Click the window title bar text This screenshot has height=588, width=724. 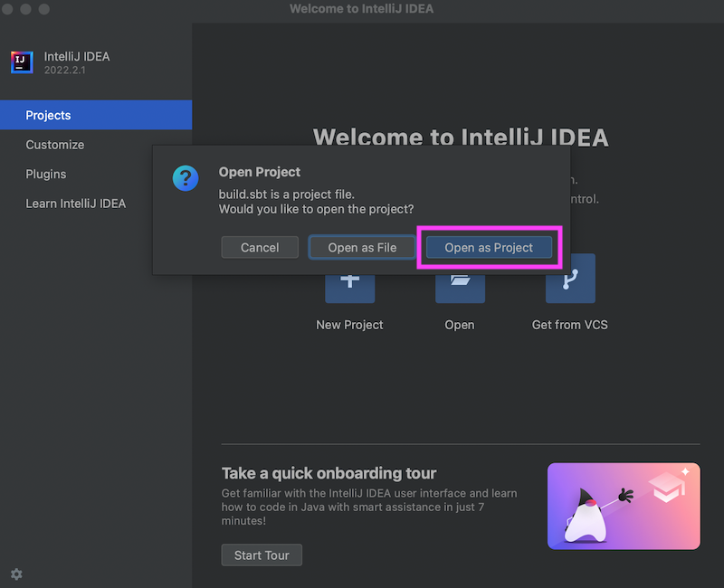pyautogui.click(x=361, y=9)
